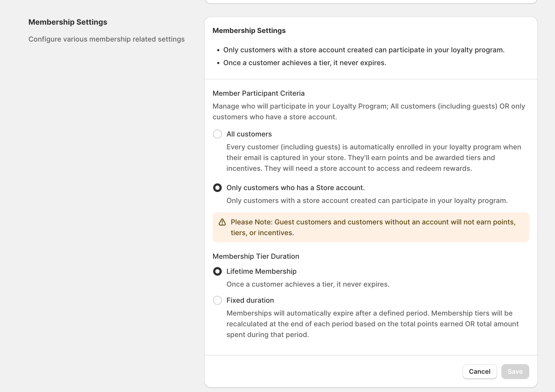Click the disabled Save button

tap(515, 372)
